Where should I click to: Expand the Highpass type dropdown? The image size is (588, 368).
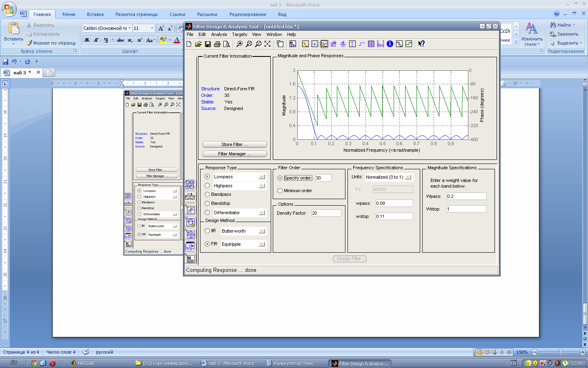point(262,186)
